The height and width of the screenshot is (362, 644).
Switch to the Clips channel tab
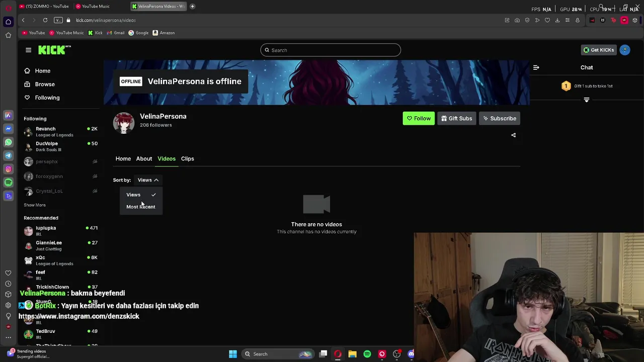(x=188, y=159)
